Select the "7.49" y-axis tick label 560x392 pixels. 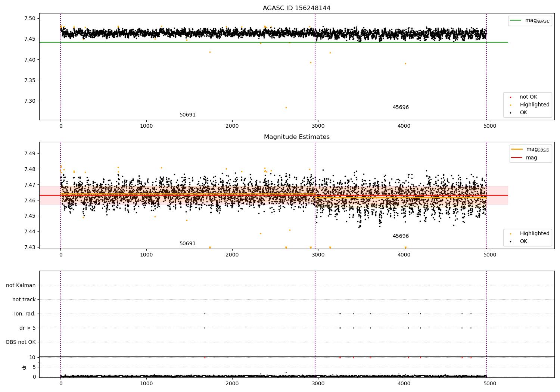(30, 154)
